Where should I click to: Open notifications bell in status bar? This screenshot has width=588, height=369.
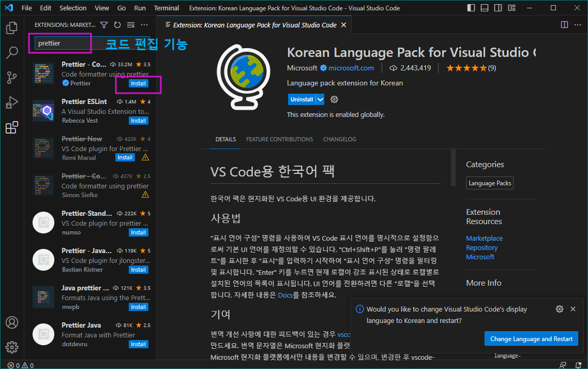click(x=578, y=365)
